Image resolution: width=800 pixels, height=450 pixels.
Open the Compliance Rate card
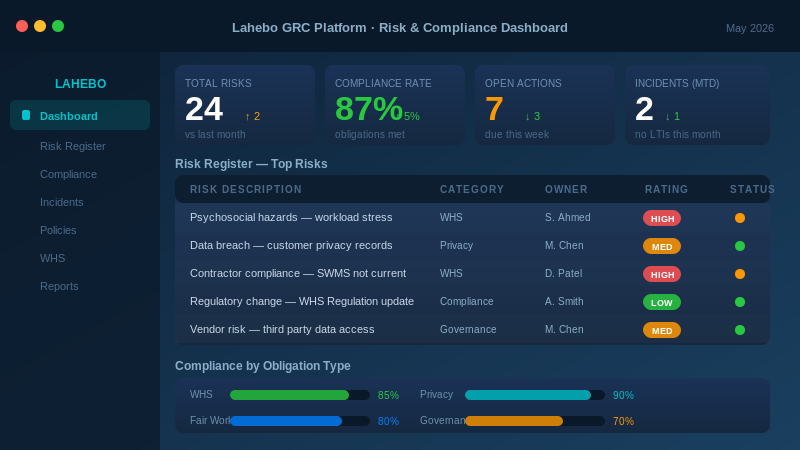395,105
